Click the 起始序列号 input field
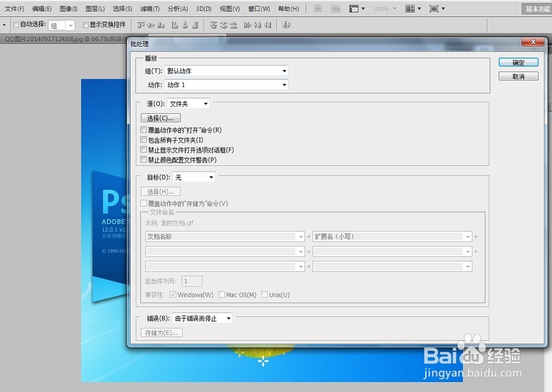Viewport: 552px width, 392px height. tap(192, 281)
